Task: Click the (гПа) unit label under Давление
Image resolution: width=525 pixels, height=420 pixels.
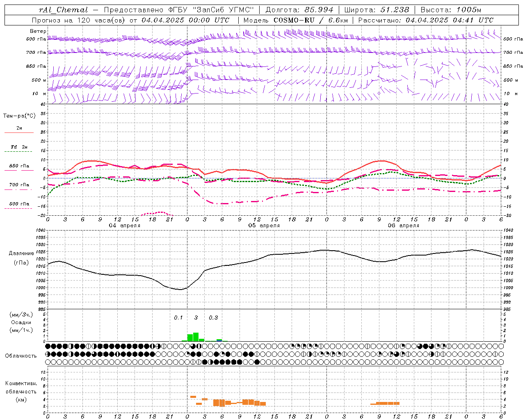Action: click(21, 263)
